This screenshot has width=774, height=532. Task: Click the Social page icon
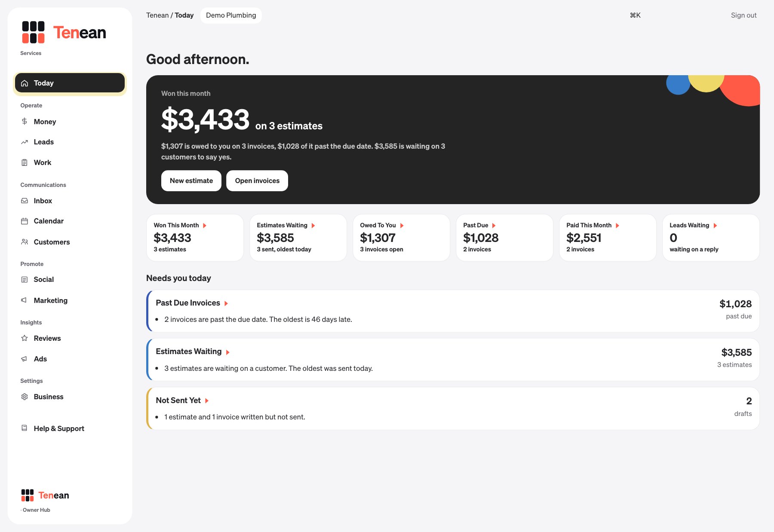coord(25,279)
